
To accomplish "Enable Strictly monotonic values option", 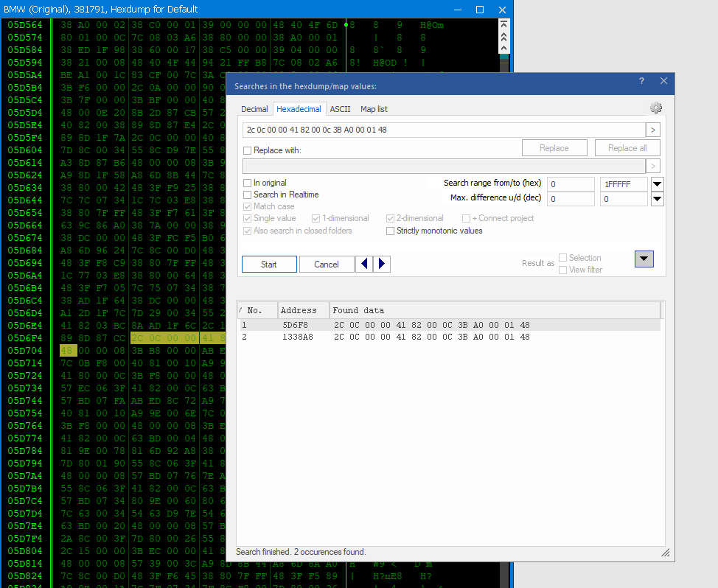I will click(x=391, y=231).
